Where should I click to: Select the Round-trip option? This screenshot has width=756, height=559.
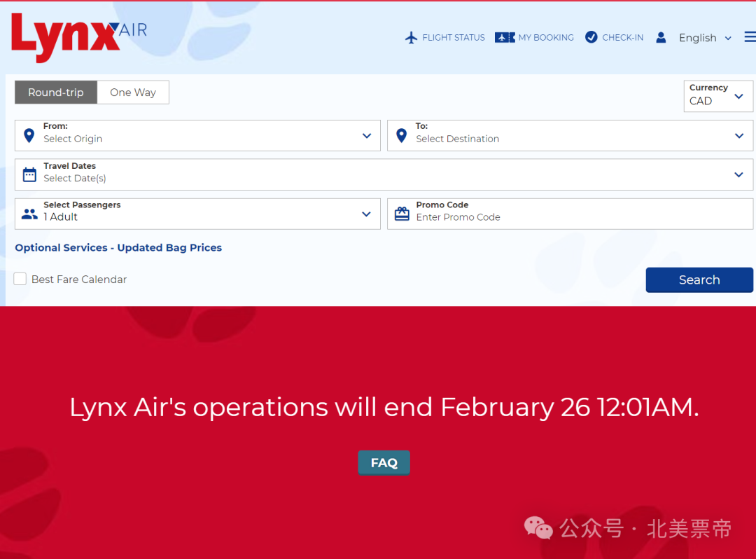56,92
